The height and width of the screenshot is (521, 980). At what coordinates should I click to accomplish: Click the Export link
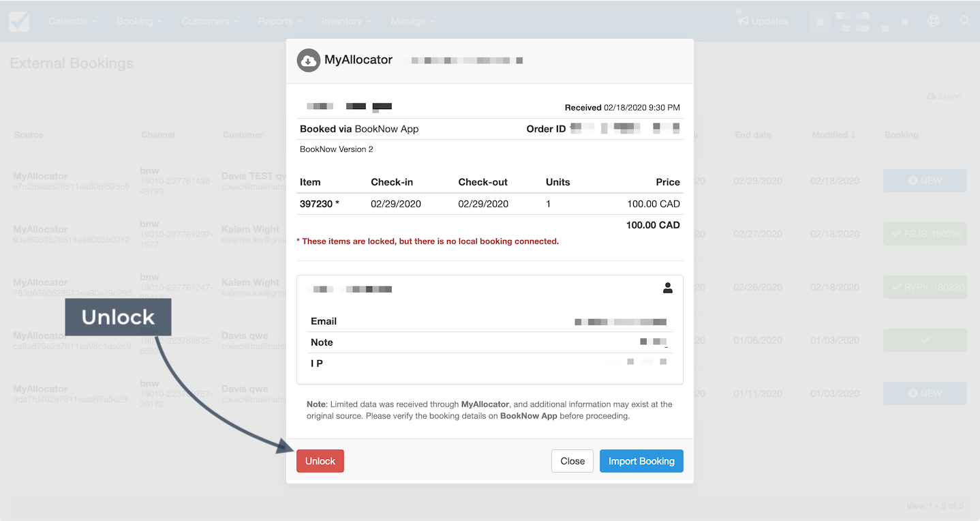tap(944, 96)
